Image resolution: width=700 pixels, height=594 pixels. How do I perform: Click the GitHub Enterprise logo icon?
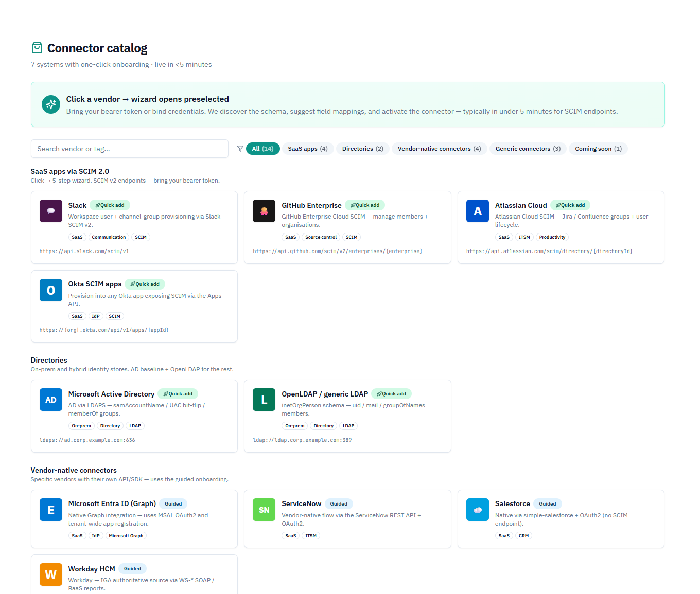[264, 211]
